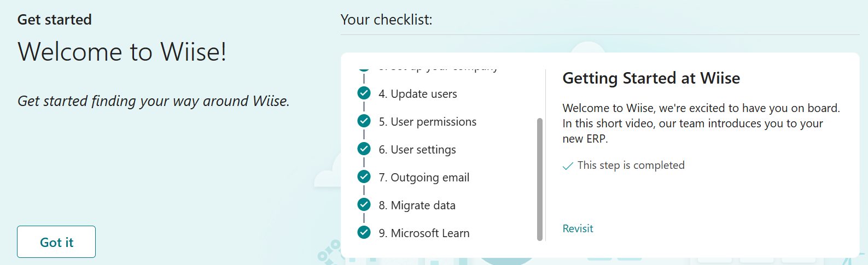Click the Welcome to Wiise! title

coord(122,52)
